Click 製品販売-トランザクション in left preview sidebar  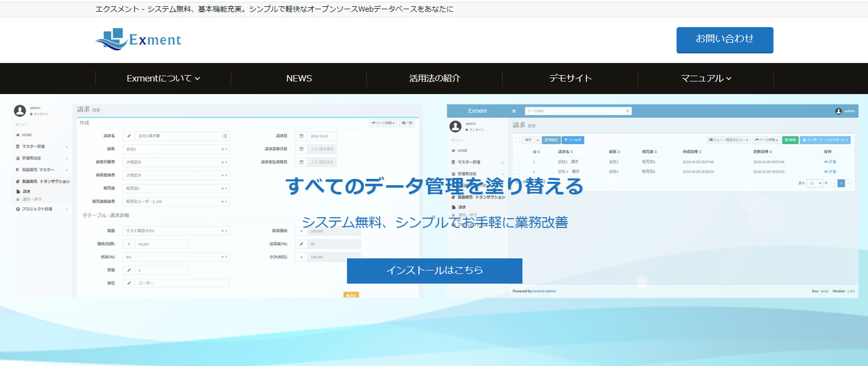click(43, 182)
